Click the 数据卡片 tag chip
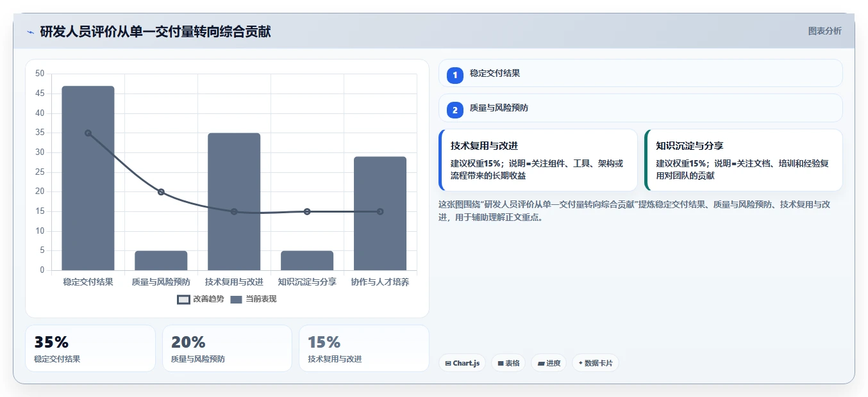868x397 pixels. (x=596, y=363)
